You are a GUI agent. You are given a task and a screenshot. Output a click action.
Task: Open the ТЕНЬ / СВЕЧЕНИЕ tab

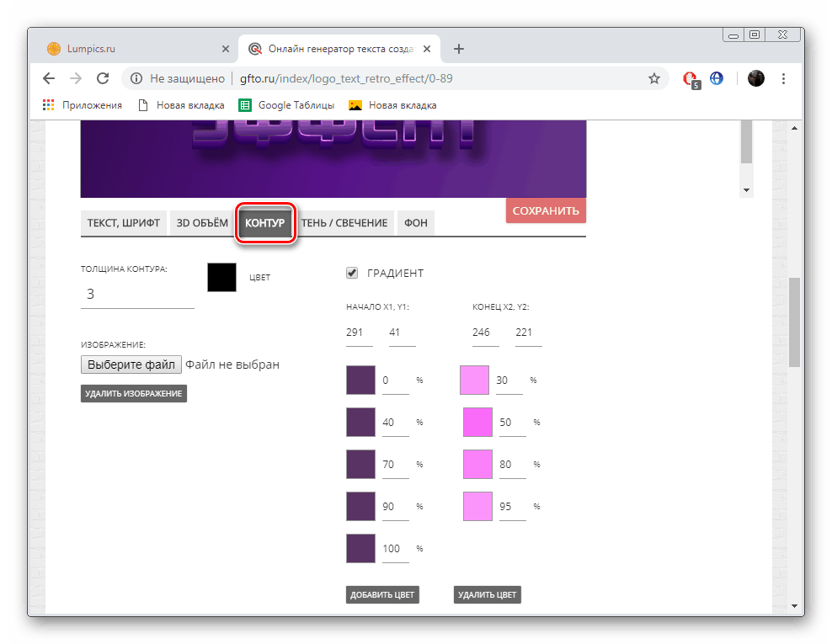[344, 223]
